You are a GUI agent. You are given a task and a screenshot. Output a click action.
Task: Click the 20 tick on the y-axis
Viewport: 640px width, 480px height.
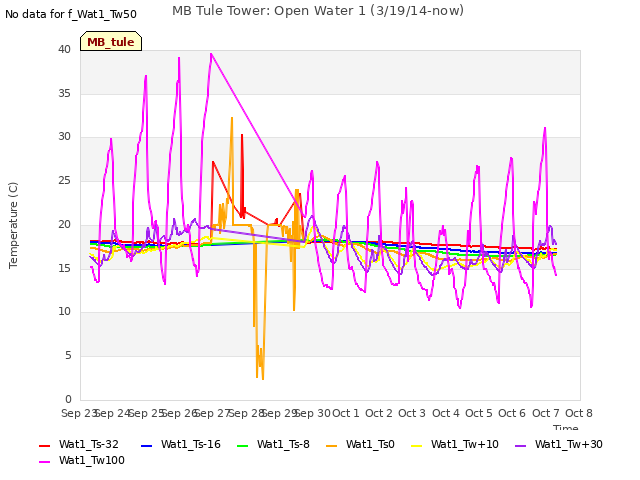coord(64,224)
